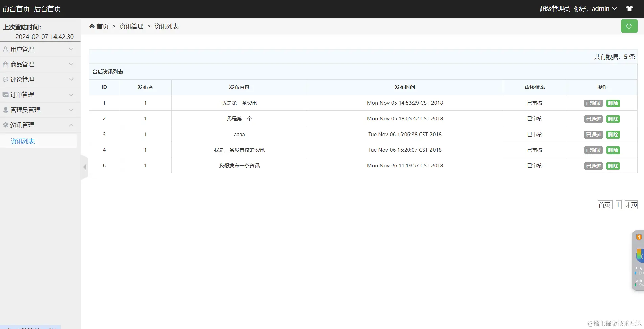644x329 pixels.
Task: Click the home icon in breadcrumb
Action: (x=92, y=26)
